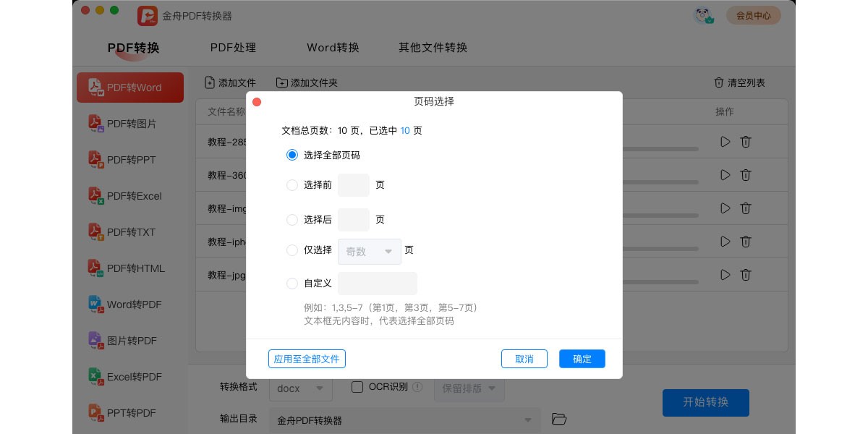
Task: Click the 清空列表 trash icon
Action: tap(720, 82)
